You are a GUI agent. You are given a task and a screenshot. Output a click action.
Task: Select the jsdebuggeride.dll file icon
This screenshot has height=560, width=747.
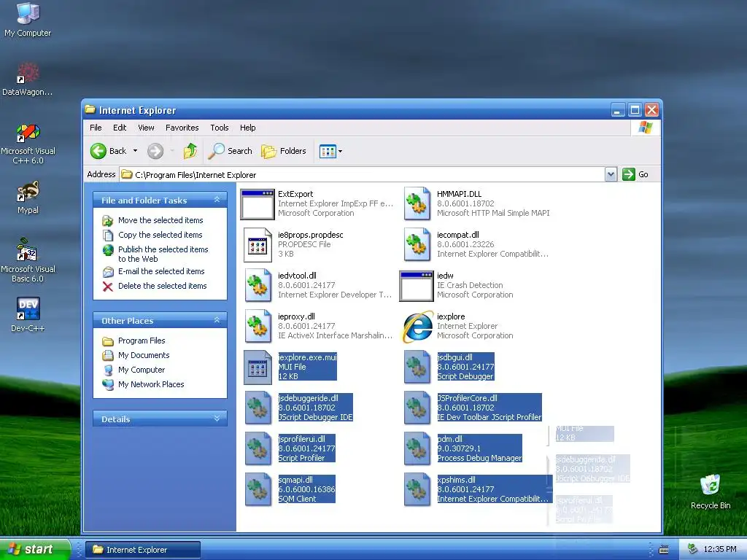tap(258, 408)
